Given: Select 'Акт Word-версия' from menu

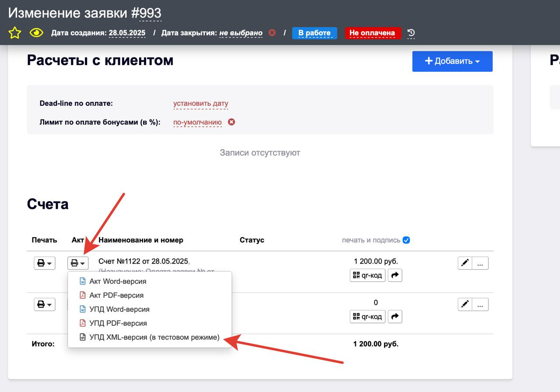Looking at the screenshot, I should click(x=118, y=281).
